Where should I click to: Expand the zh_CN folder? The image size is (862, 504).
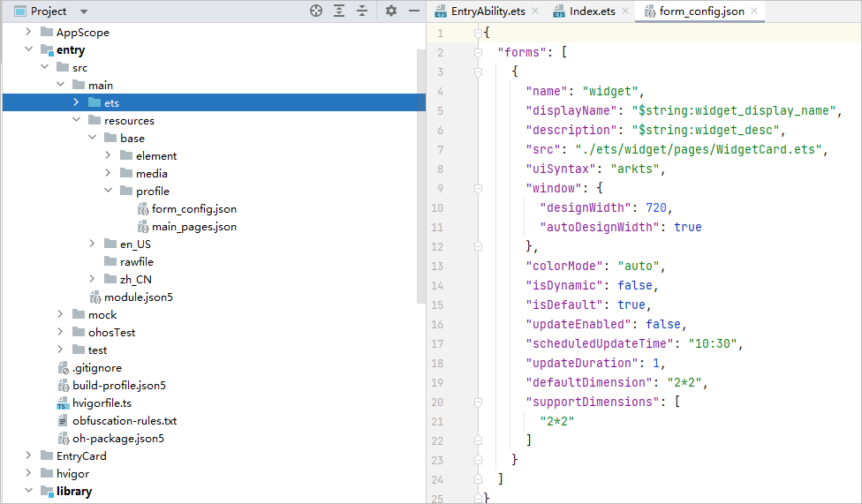(93, 279)
